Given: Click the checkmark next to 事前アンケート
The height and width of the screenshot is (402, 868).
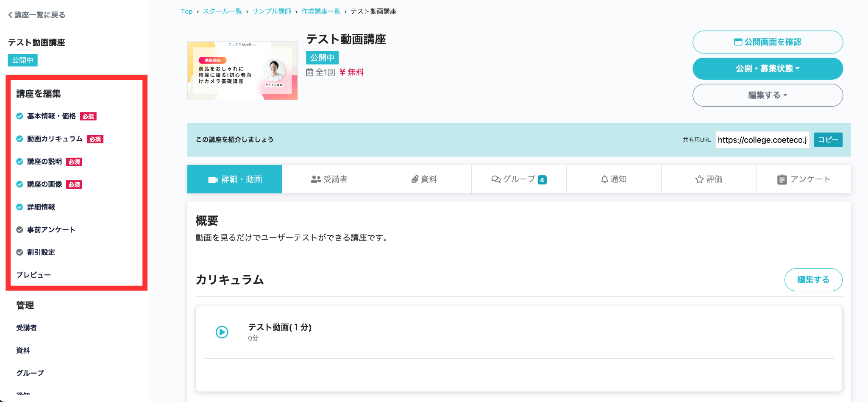Looking at the screenshot, I should point(19,230).
